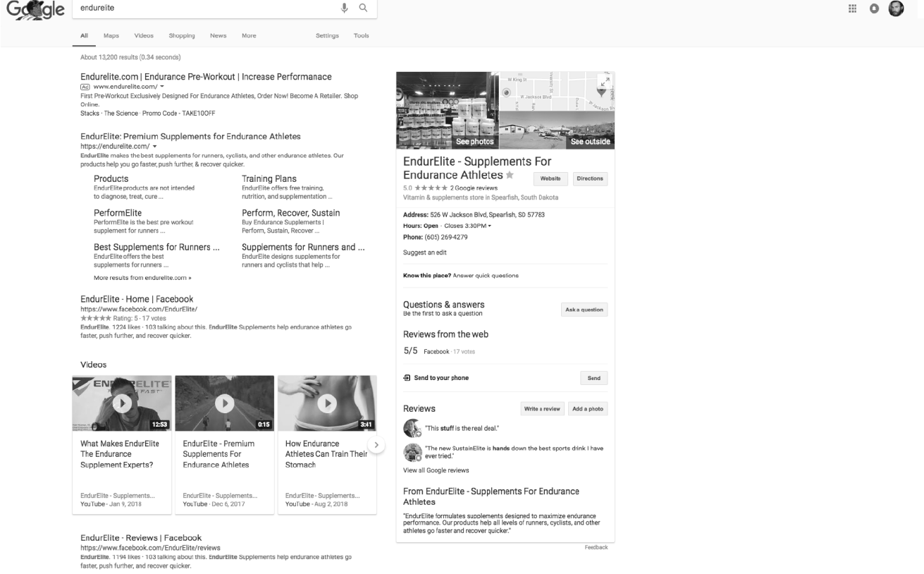The image size is (924, 574).
Task: Click View all Google reviews
Action: coord(436,470)
